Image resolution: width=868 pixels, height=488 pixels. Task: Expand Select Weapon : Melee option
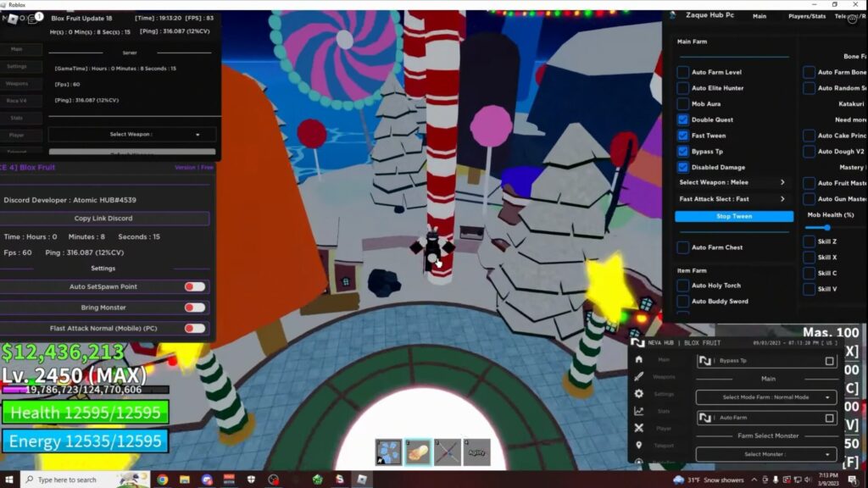point(733,182)
